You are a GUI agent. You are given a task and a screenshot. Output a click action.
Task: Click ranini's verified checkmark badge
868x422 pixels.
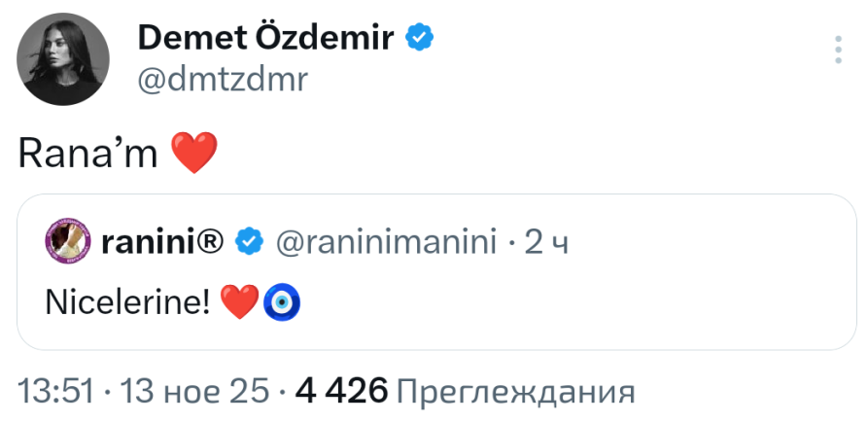(x=251, y=242)
